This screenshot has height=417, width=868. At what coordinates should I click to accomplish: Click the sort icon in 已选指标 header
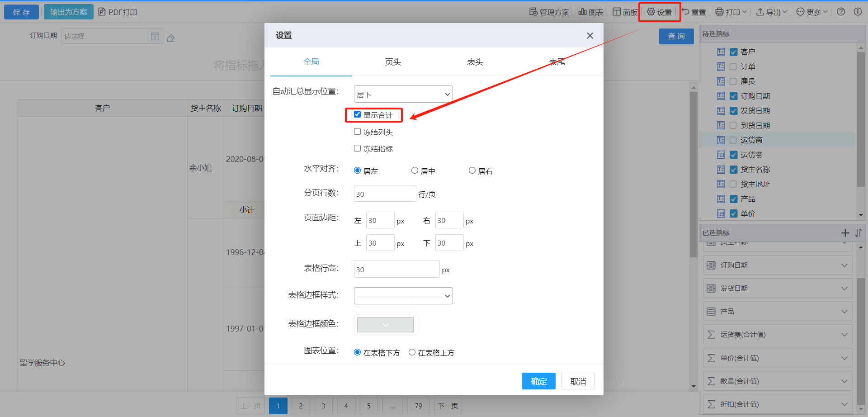pos(859,233)
